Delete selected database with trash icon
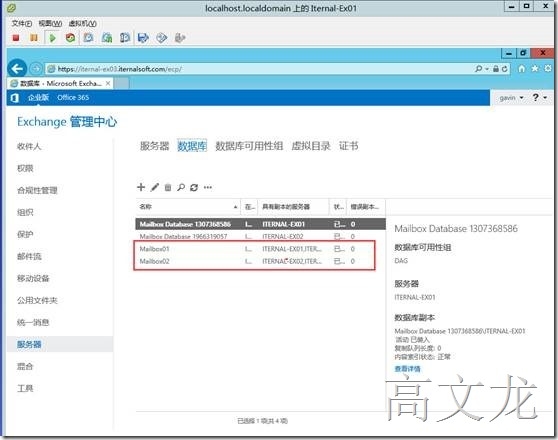 point(168,187)
